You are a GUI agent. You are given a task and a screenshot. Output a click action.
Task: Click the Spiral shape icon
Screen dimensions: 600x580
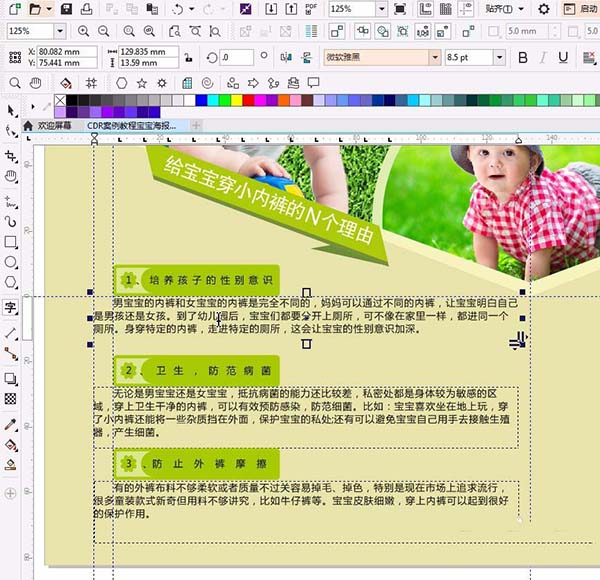207,83
